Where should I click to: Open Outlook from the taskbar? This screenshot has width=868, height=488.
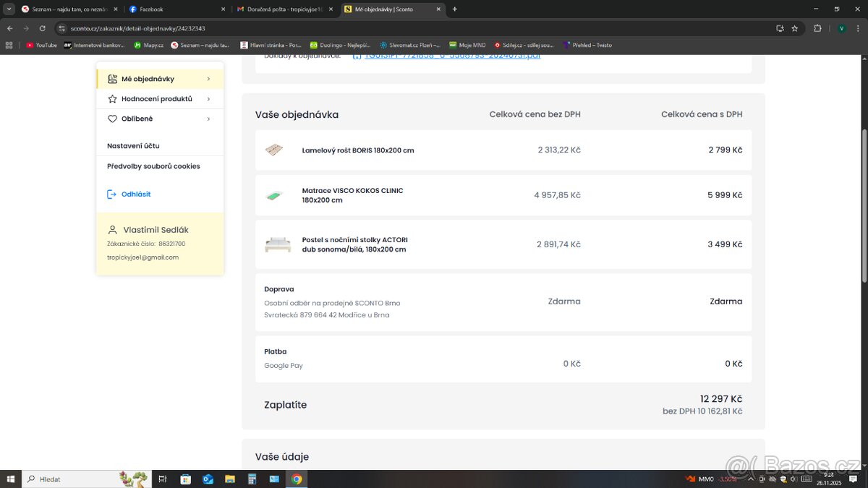click(x=208, y=479)
